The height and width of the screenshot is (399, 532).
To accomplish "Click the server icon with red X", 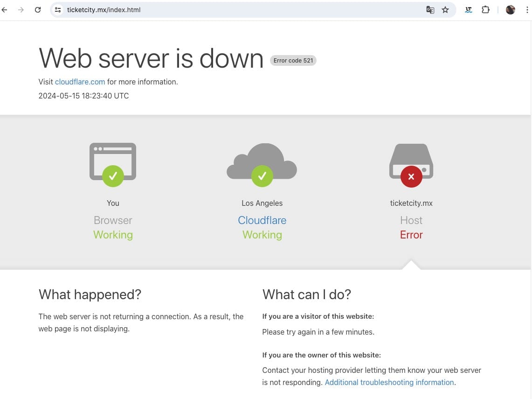I will [x=411, y=163].
